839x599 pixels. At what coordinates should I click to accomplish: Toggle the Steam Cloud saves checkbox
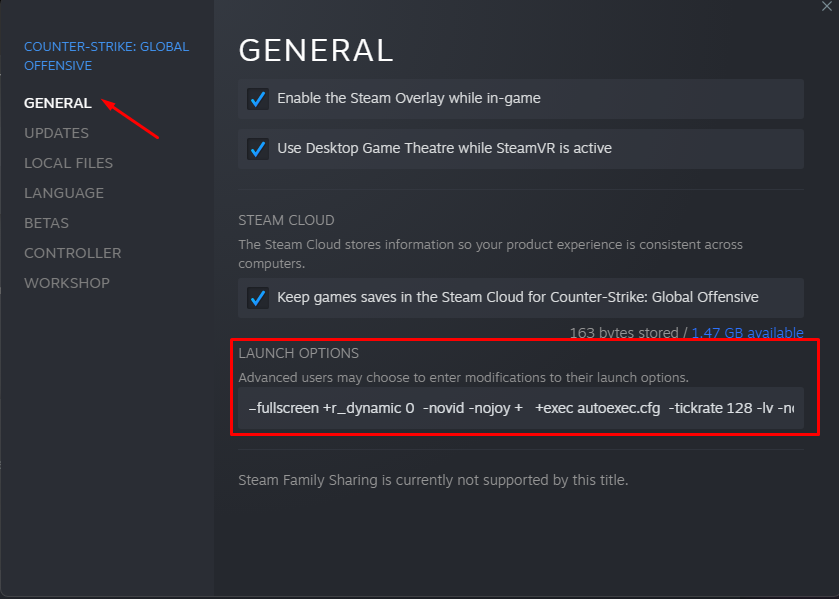pyautogui.click(x=258, y=298)
